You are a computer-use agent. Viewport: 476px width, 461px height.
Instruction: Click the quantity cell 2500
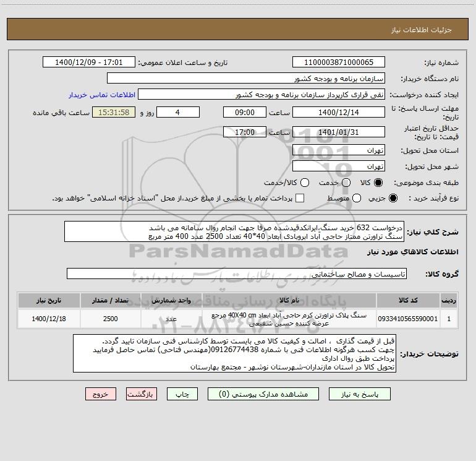click(110, 319)
